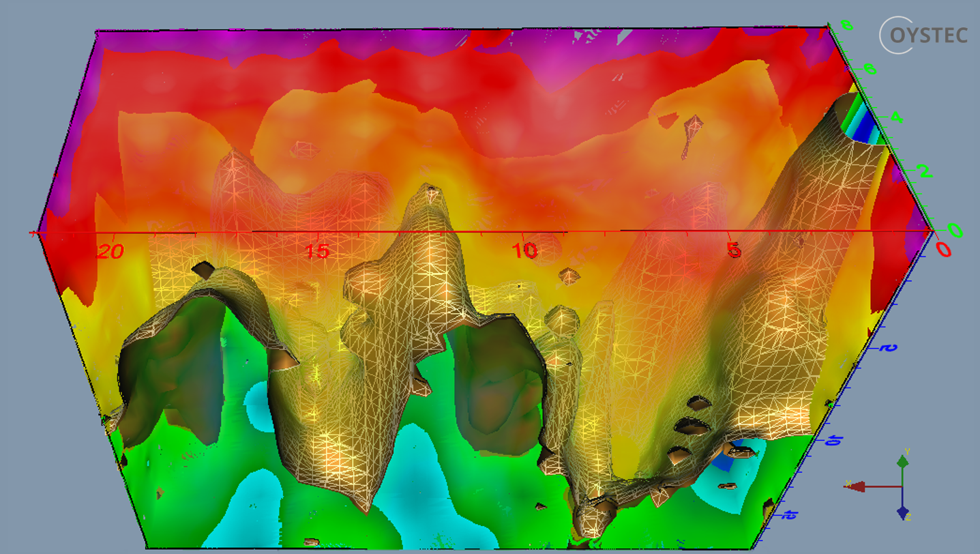Viewport: 980px width, 554px height.
Task: Click the red axis label 15
Action: (318, 252)
